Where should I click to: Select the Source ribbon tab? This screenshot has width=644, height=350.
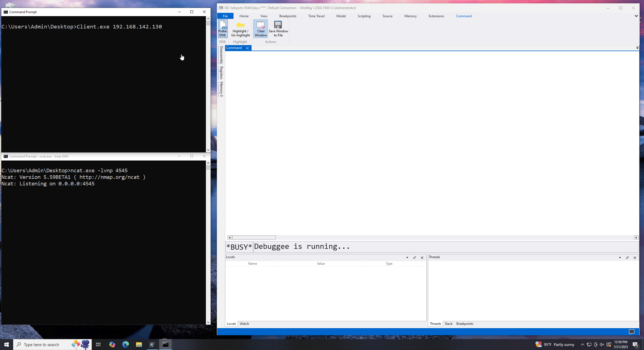point(387,16)
